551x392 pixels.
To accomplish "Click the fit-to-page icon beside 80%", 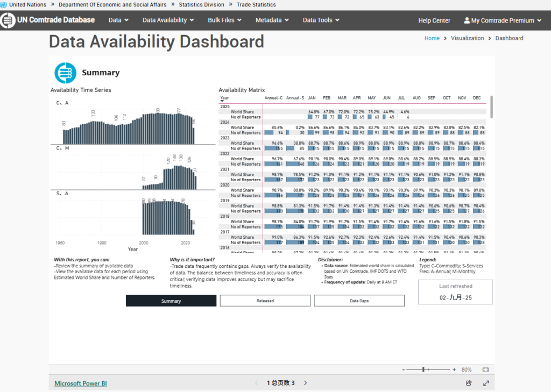I will point(485,369).
